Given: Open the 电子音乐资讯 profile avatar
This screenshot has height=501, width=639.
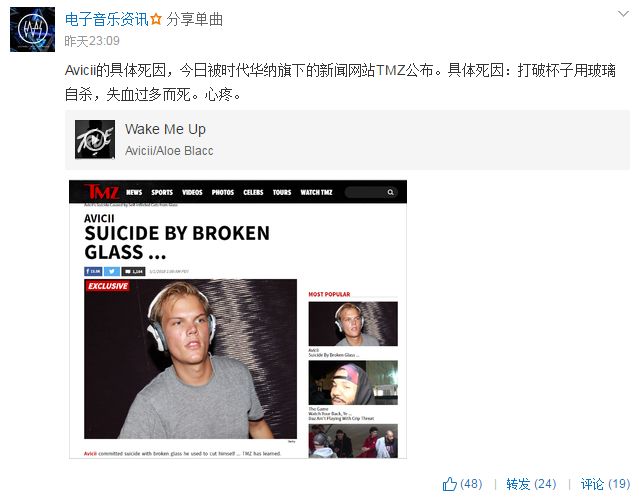Looking at the screenshot, I should click(x=32, y=29).
